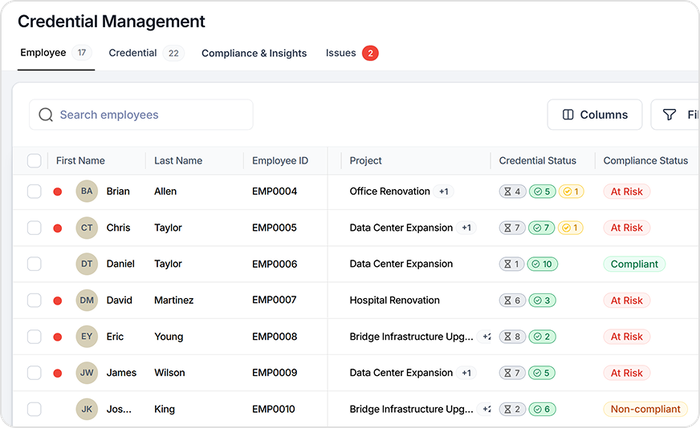Image resolution: width=700 pixels, height=428 pixels.
Task: Sort by Project column header
Action: [366, 161]
